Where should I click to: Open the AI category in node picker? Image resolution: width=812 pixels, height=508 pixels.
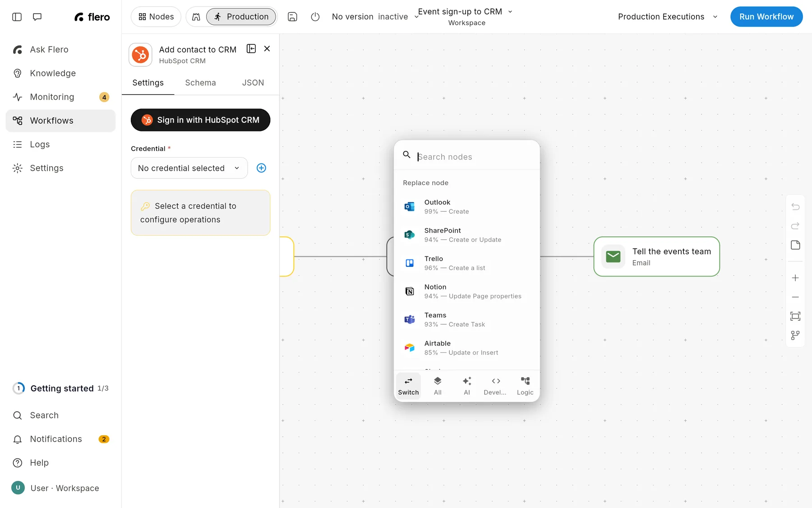coord(467,386)
